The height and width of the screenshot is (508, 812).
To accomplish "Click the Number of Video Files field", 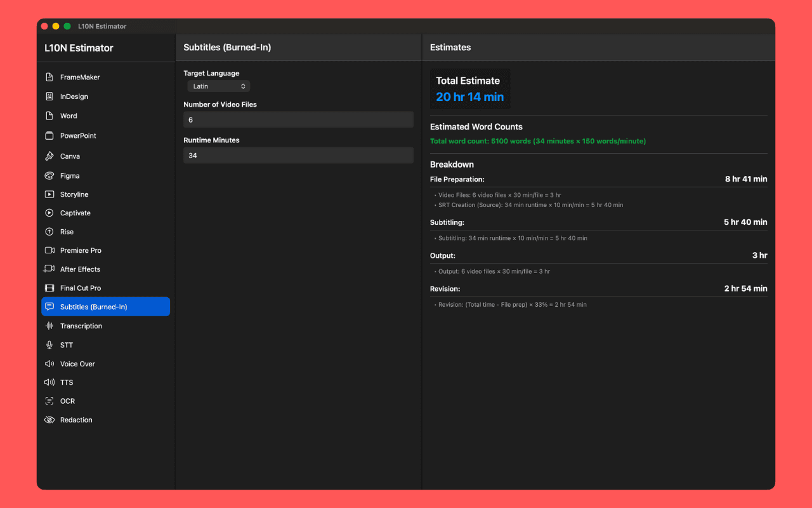I will pyautogui.click(x=298, y=119).
